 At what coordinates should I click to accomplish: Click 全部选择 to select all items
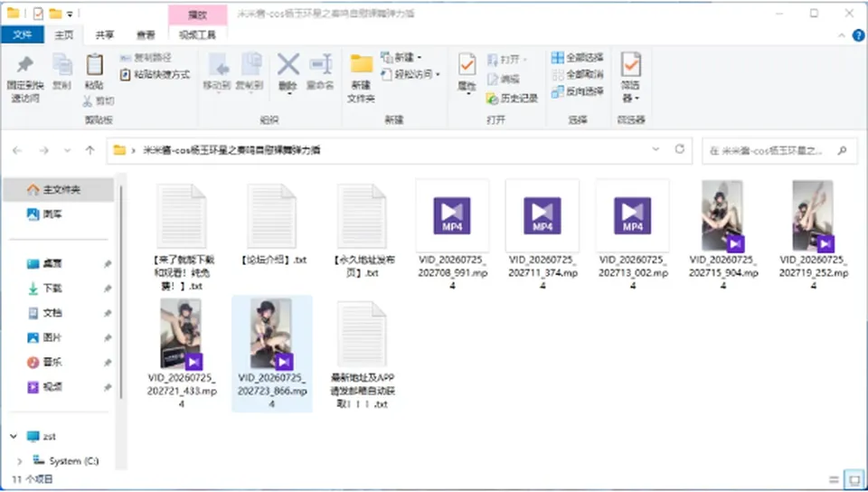tap(578, 57)
